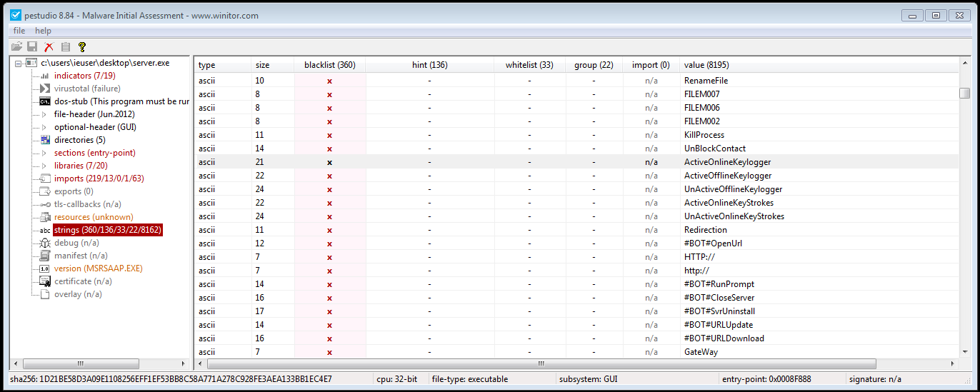Viewport: 980px width, 392px height.
Task: Click the pestudio checkmark app icon
Action: coord(15,15)
